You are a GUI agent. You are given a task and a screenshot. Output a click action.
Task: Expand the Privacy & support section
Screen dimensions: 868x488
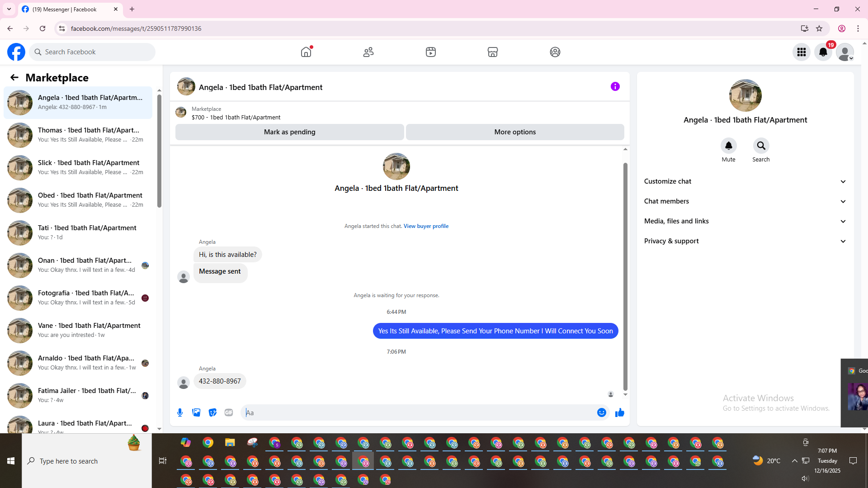click(745, 241)
